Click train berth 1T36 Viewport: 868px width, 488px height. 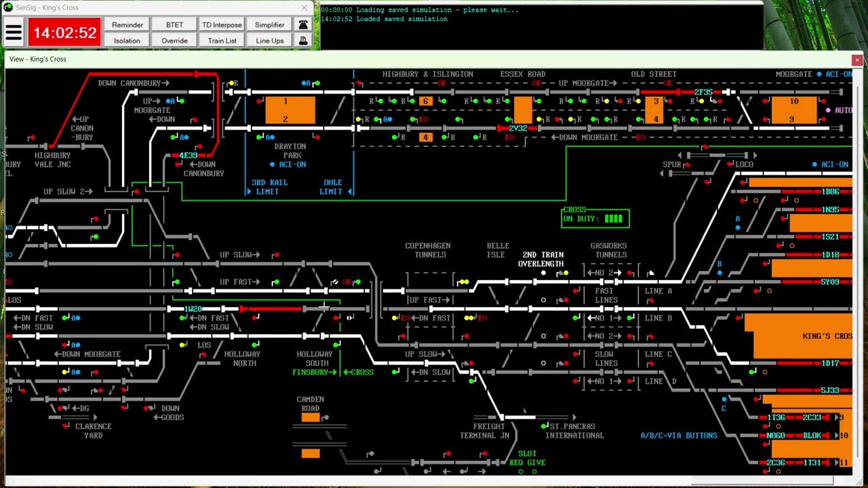coord(776,418)
